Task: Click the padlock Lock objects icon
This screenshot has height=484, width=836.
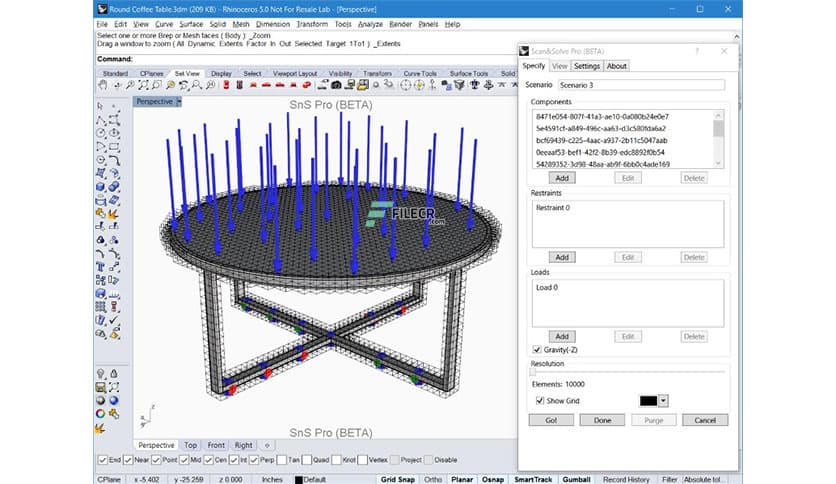Action: coord(114,374)
